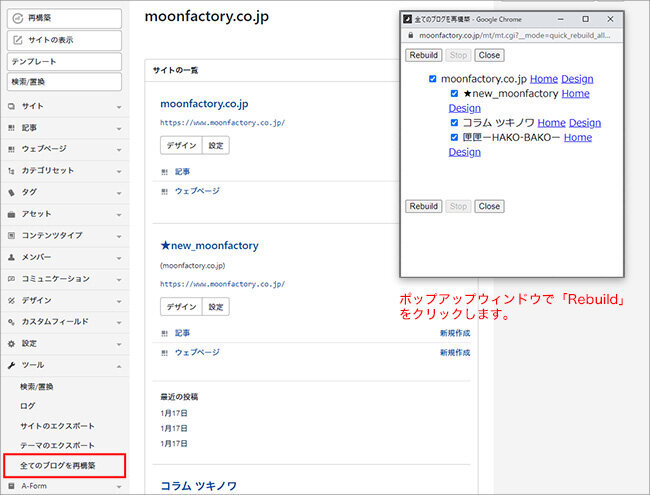Click the popup window title favicon
This screenshot has height=495, width=650.
pyautogui.click(x=408, y=19)
